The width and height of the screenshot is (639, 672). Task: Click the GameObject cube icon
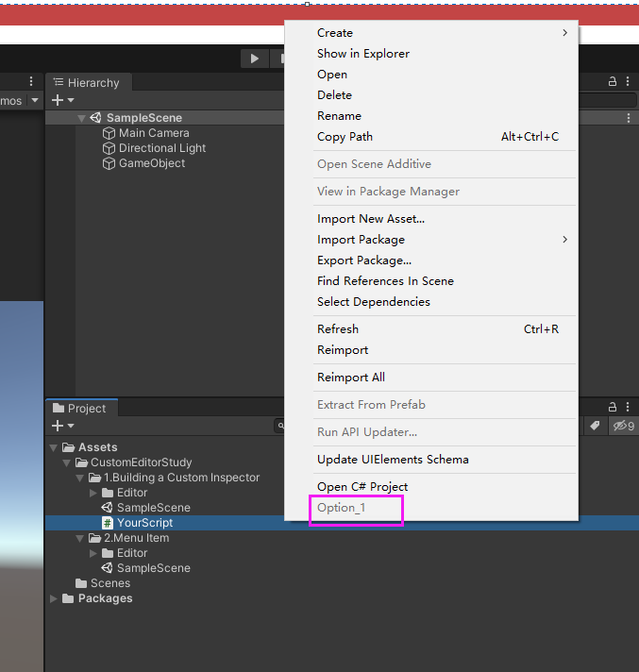click(109, 163)
